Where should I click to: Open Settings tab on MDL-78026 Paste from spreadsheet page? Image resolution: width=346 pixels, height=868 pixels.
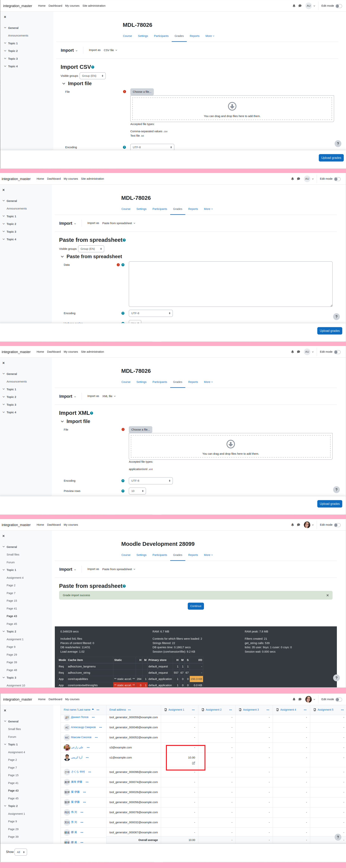tap(141, 209)
